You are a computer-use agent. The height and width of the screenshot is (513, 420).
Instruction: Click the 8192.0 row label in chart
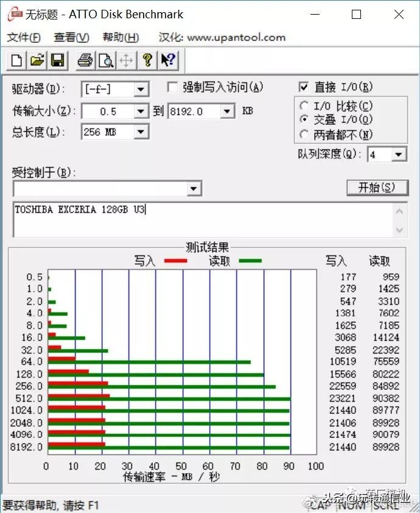[26, 447]
